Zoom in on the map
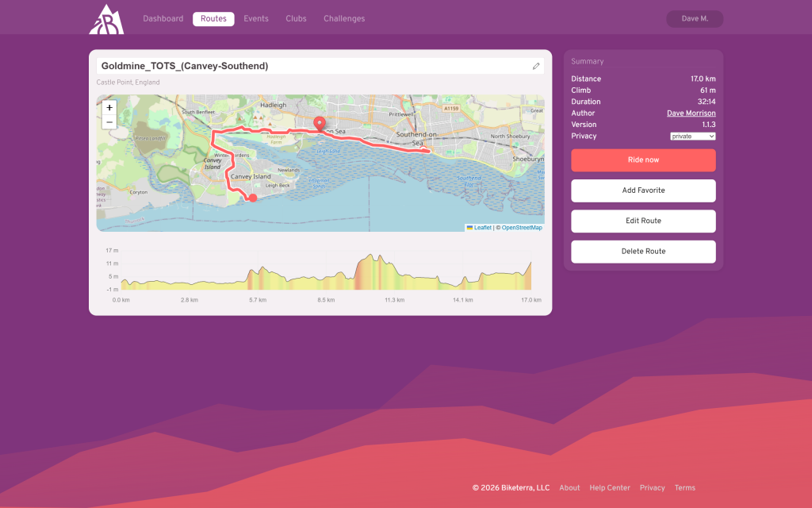The height and width of the screenshot is (508, 812). [109, 107]
